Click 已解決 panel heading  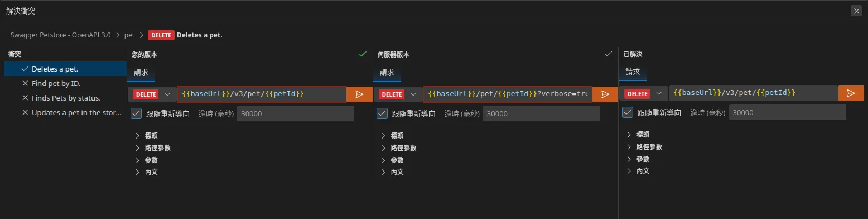pos(633,54)
